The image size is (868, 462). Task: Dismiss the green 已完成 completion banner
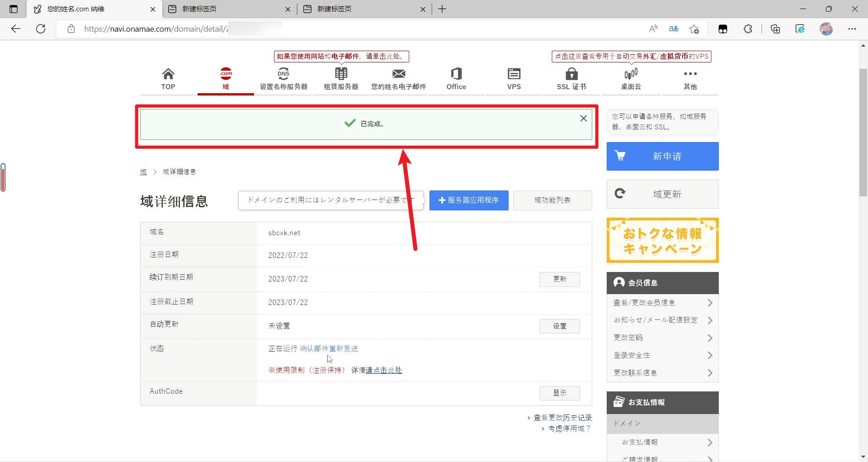coord(583,118)
